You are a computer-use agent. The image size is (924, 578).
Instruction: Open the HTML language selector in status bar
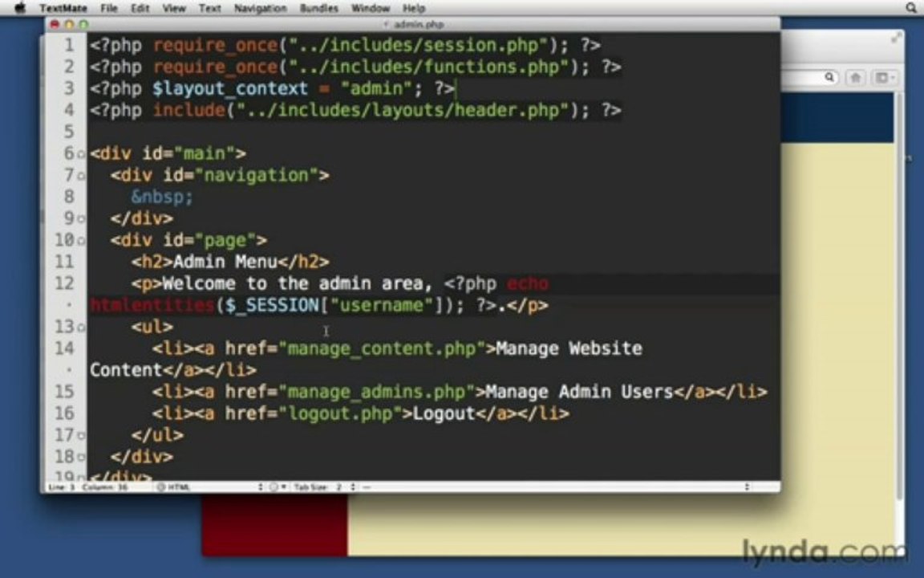[x=209, y=487]
